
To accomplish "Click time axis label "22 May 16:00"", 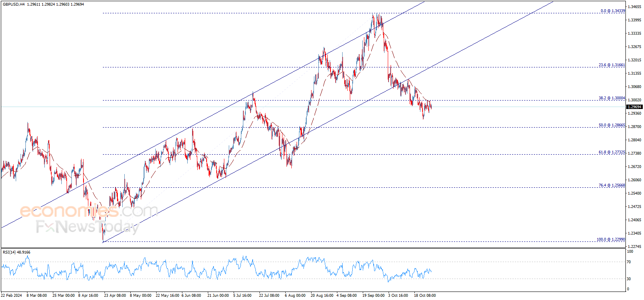I will pyautogui.click(x=167, y=296).
